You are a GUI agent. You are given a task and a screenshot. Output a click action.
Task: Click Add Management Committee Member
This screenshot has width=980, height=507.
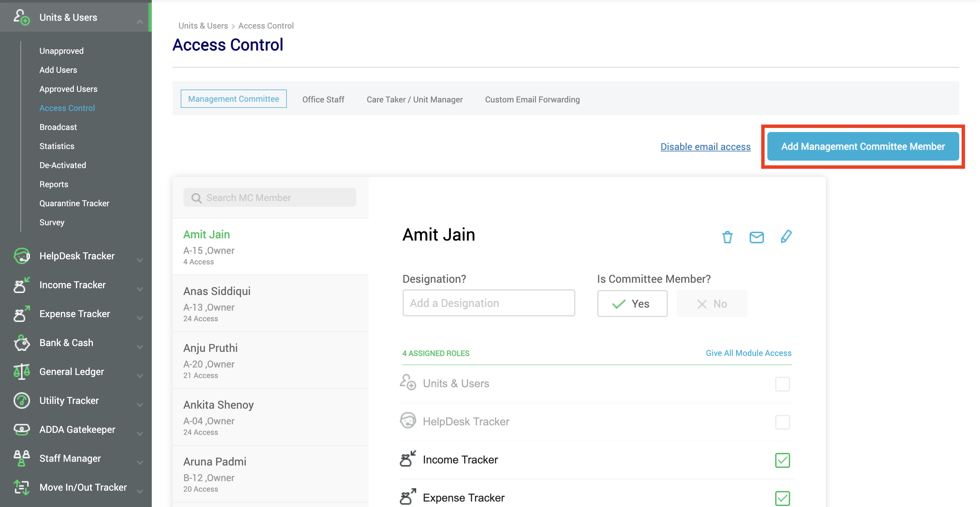(863, 146)
